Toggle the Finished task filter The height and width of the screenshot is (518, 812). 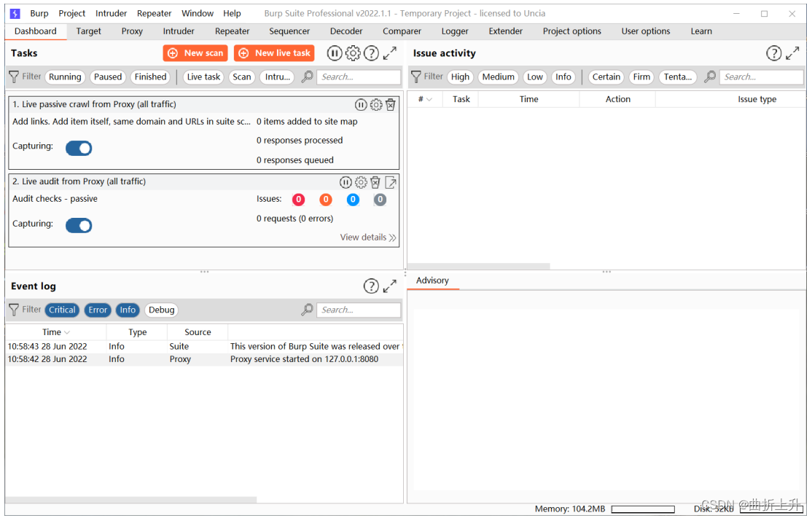(x=151, y=77)
